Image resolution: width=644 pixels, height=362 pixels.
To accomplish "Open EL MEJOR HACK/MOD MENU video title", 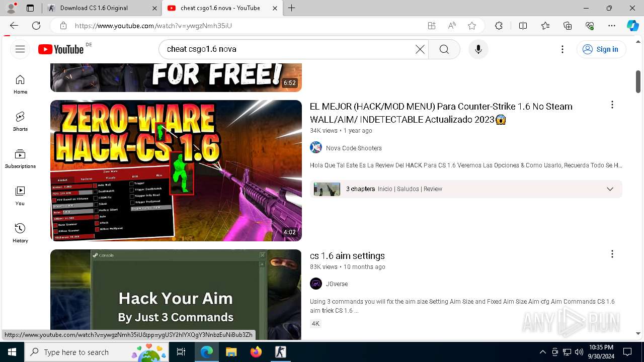I will click(x=441, y=113).
